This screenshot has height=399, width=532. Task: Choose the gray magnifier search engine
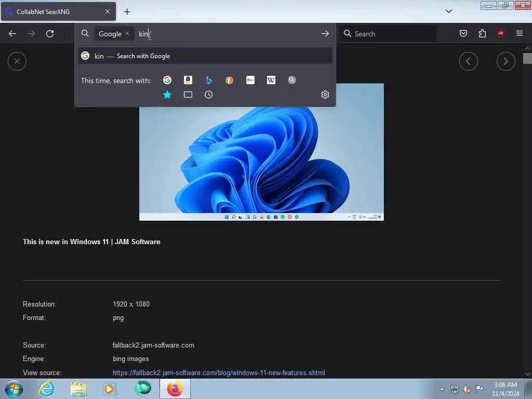pos(292,80)
